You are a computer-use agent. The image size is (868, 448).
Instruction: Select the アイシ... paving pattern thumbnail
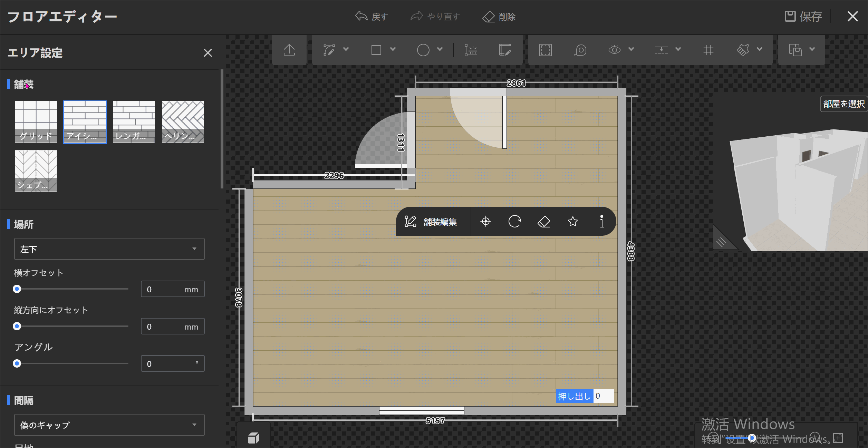(85, 122)
